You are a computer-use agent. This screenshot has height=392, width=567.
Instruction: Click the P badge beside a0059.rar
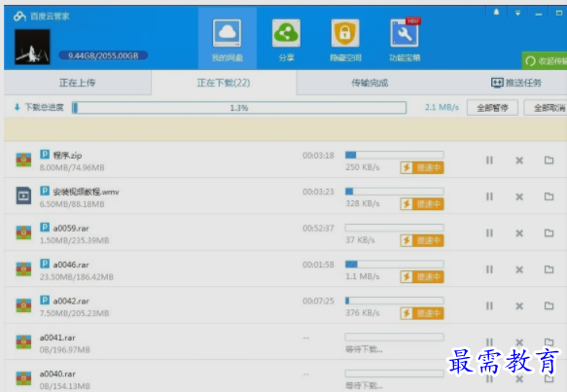click(45, 227)
